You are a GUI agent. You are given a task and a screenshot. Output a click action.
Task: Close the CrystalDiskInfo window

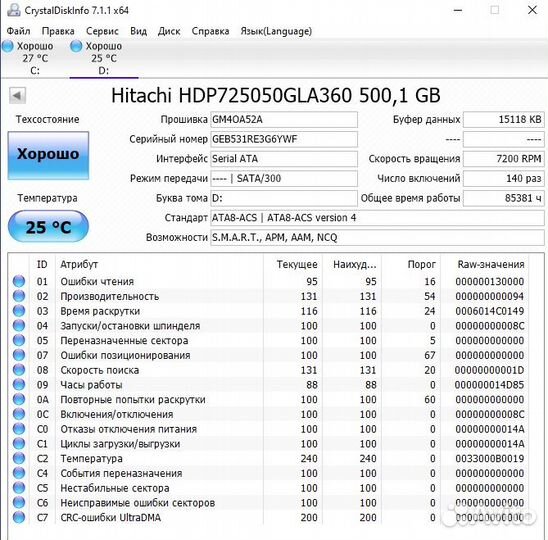532,10
